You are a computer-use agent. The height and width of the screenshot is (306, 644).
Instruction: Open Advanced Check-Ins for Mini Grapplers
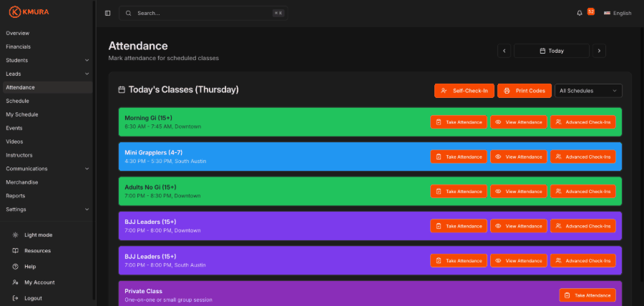[x=583, y=157]
